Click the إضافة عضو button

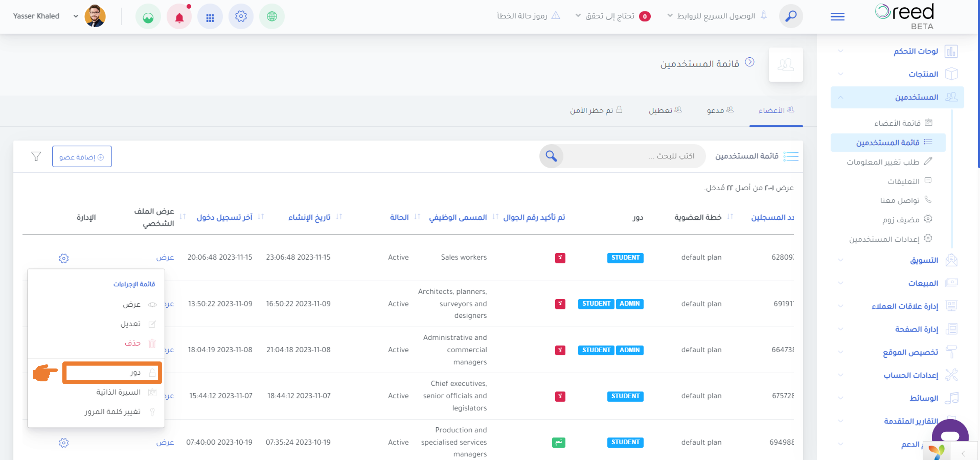pyautogui.click(x=82, y=157)
